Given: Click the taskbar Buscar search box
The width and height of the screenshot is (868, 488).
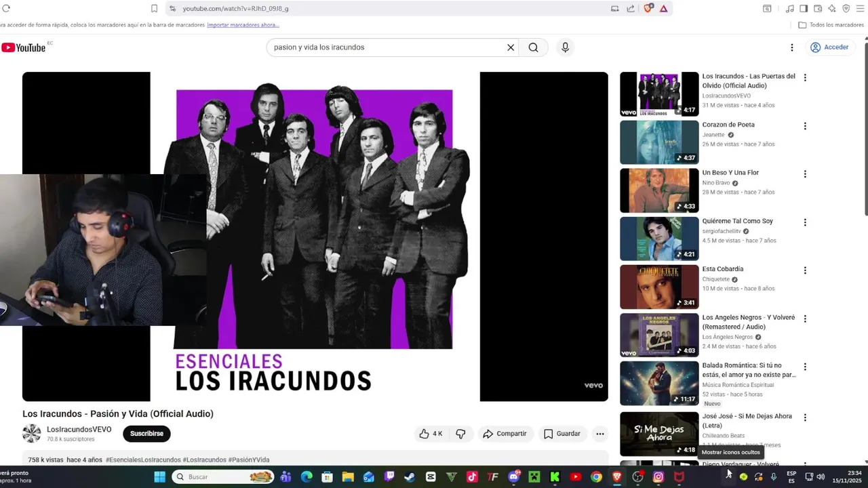Looking at the screenshot, I should click(223, 477).
